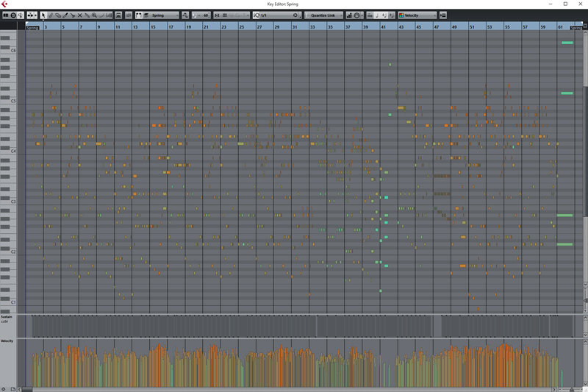Toggle the Snap on/off button
The width and height of the screenshot is (588, 392).
pyautogui.click(x=217, y=15)
